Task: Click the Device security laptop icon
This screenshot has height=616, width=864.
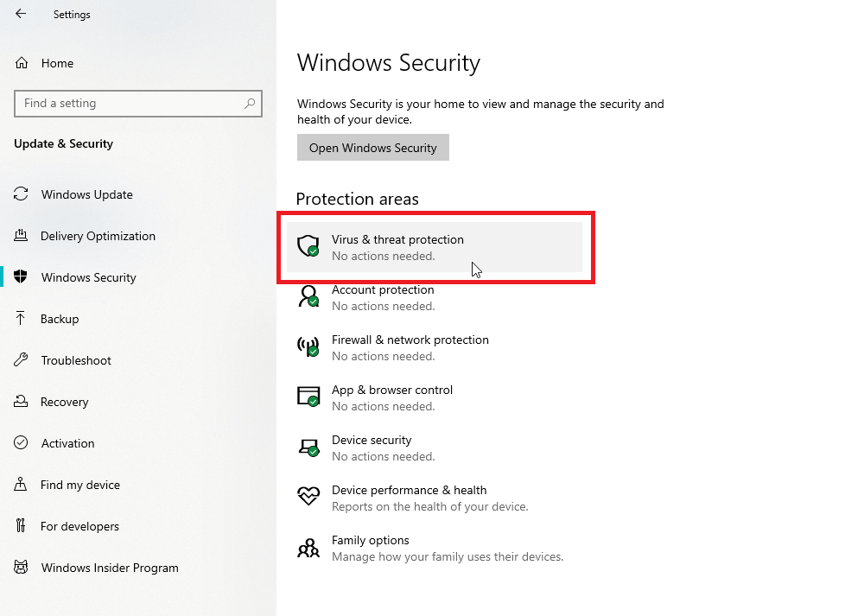Action: click(x=308, y=447)
